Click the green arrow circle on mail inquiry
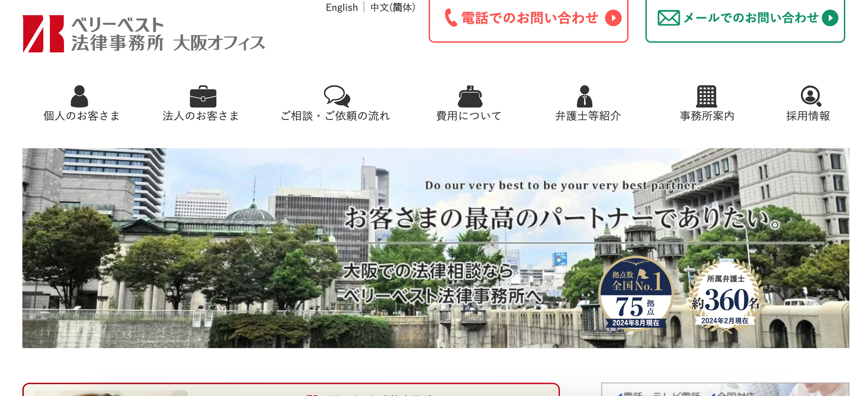This screenshot has height=396, width=868. click(830, 18)
